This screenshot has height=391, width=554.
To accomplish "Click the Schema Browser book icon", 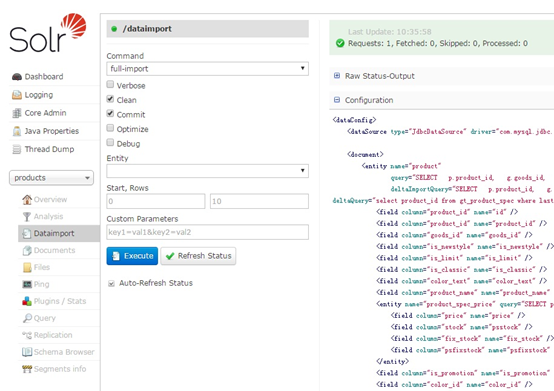I will pyautogui.click(x=27, y=352).
